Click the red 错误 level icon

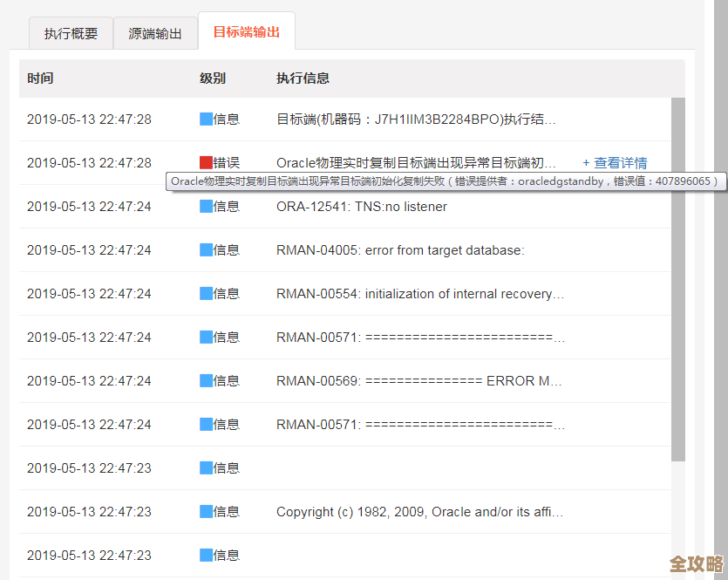tap(204, 163)
